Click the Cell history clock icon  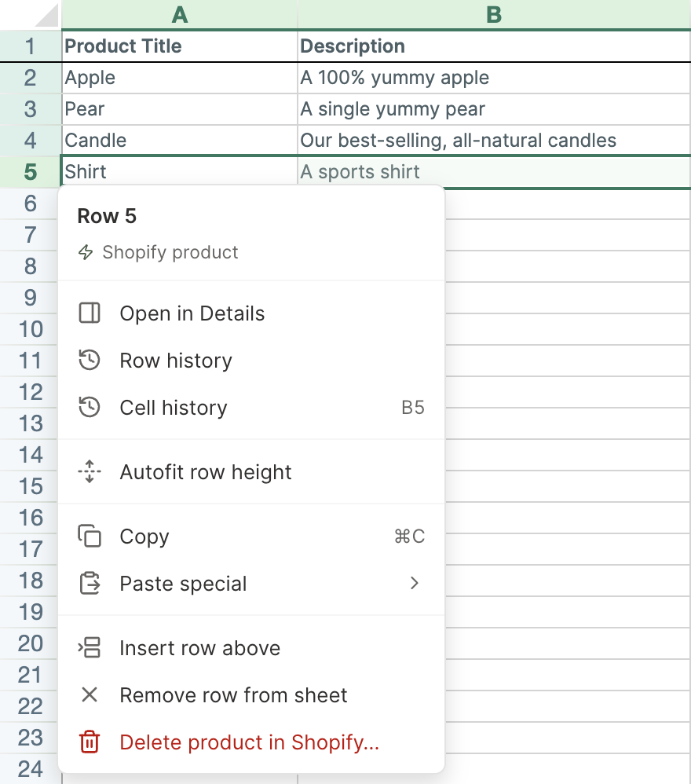coord(90,408)
